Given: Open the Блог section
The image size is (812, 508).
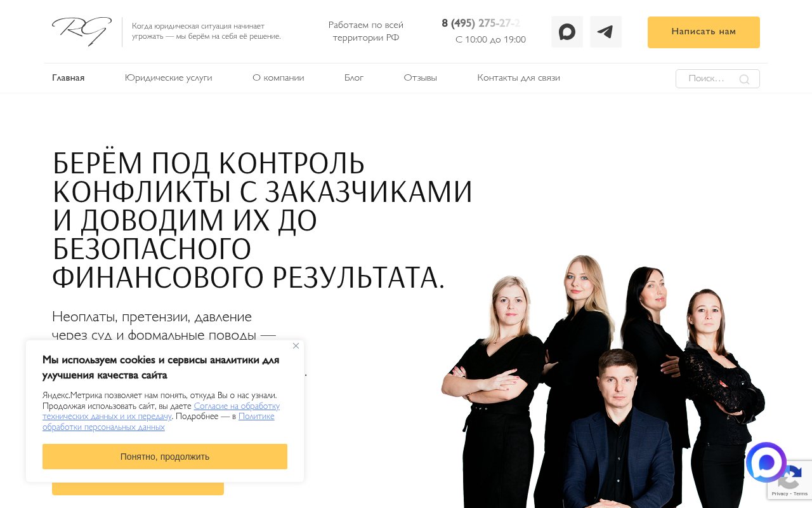Looking at the screenshot, I should [354, 78].
